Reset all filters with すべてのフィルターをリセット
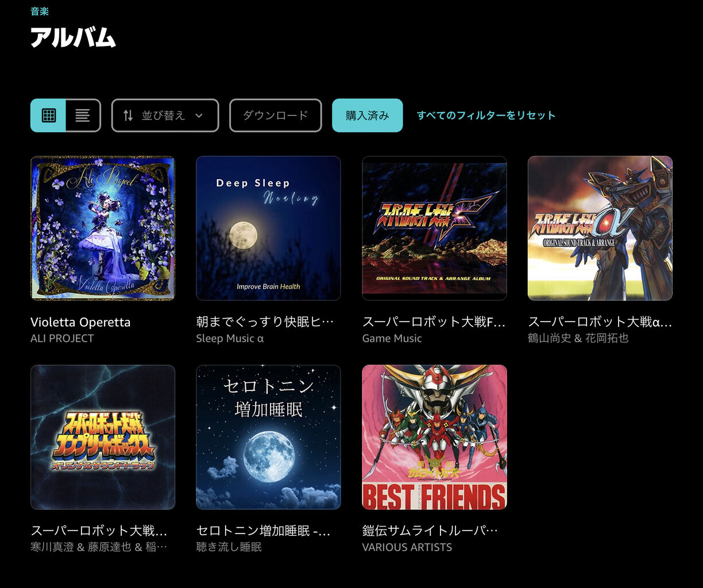This screenshot has height=588, width=703. click(486, 115)
